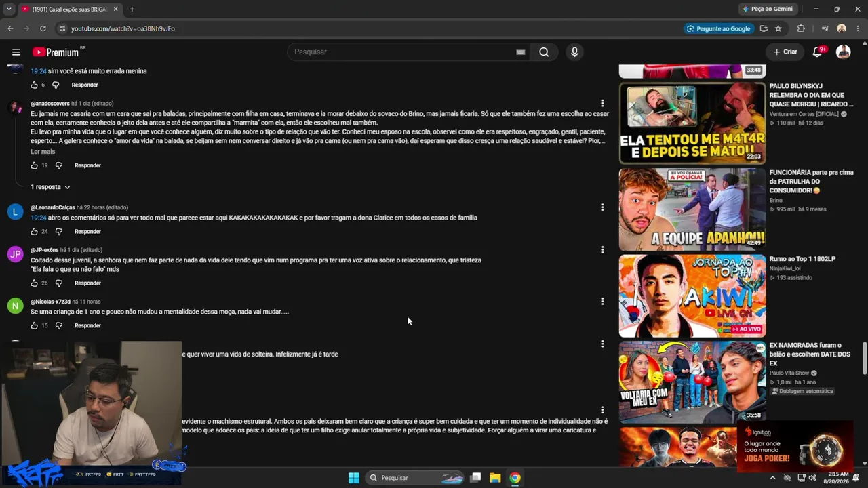Open the A EQUIPE APANHOU video thumbnail
The height and width of the screenshot is (488, 868).
[692, 209]
